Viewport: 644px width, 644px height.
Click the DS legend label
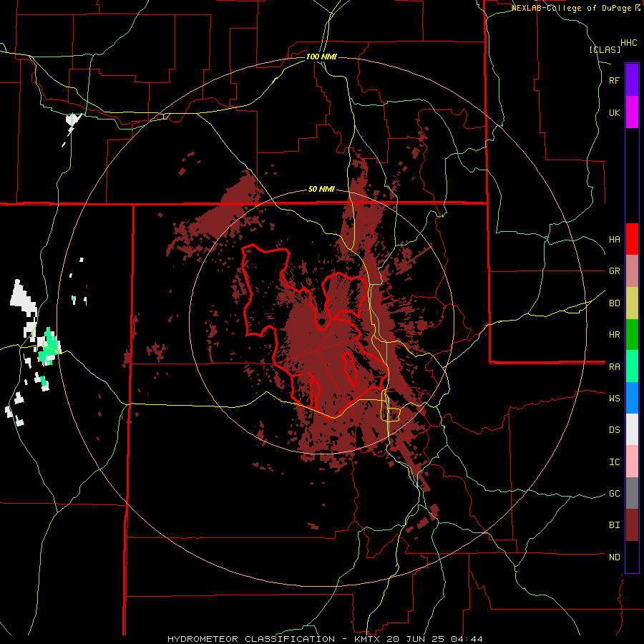click(615, 430)
